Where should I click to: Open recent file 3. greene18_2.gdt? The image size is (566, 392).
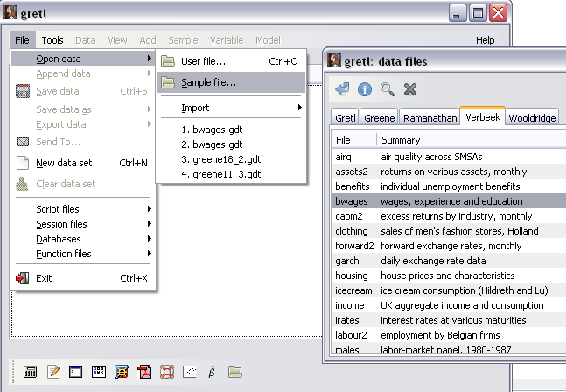231,159
